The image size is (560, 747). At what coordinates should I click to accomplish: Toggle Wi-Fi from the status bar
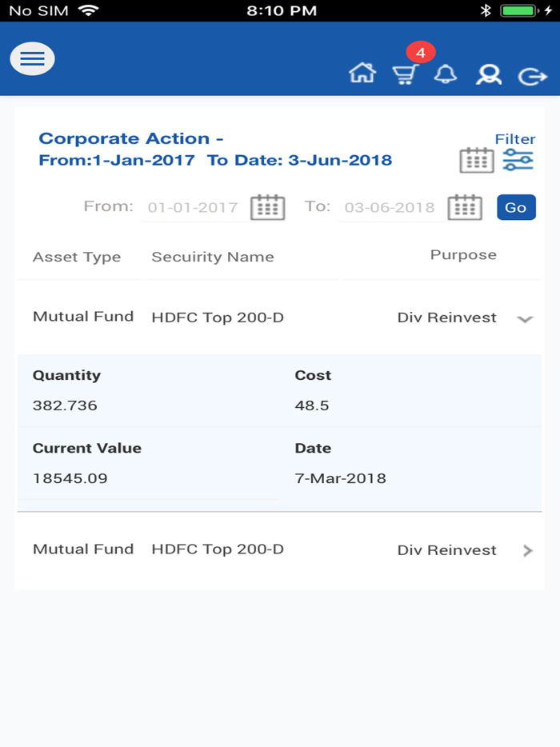point(88,11)
